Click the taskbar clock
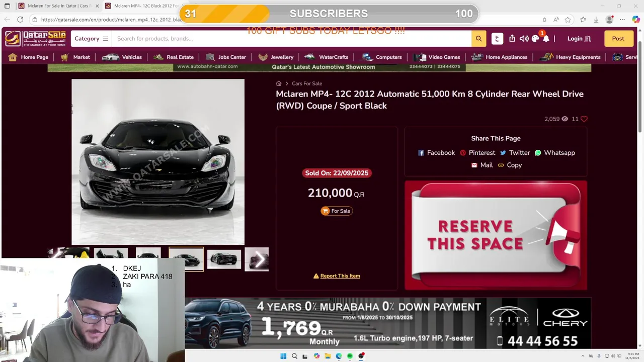 pos(632,356)
